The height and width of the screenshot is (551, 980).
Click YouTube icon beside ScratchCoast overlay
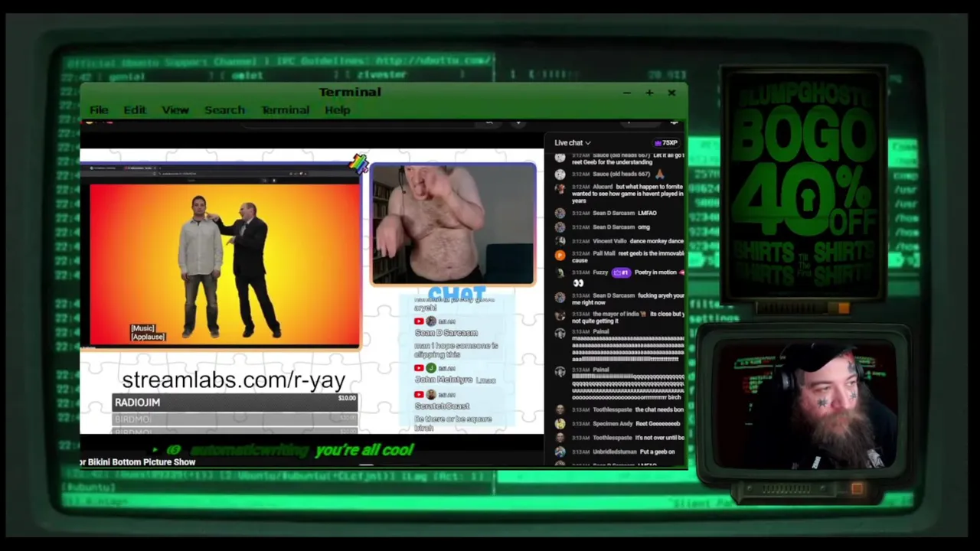click(x=419, y=394)
